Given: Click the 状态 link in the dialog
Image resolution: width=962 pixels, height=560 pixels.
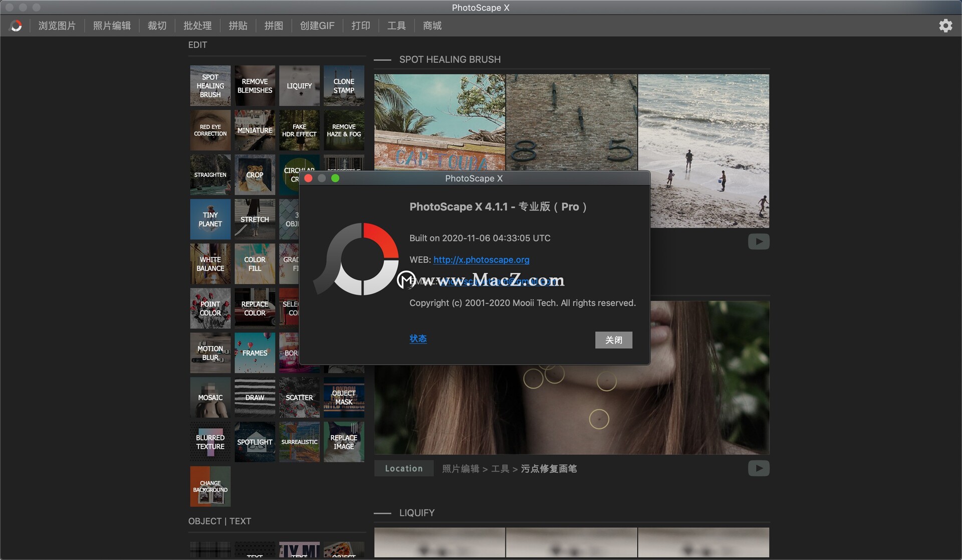Looking at the screenshot, I should [418, 339].
